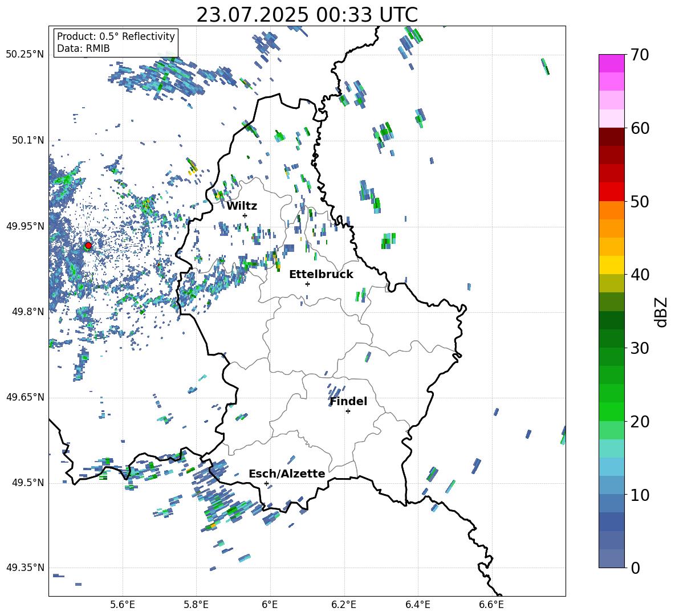Click the colorbar tick label 20
Image resolution: width=675 pixels, height=616 pixels.
640,422
